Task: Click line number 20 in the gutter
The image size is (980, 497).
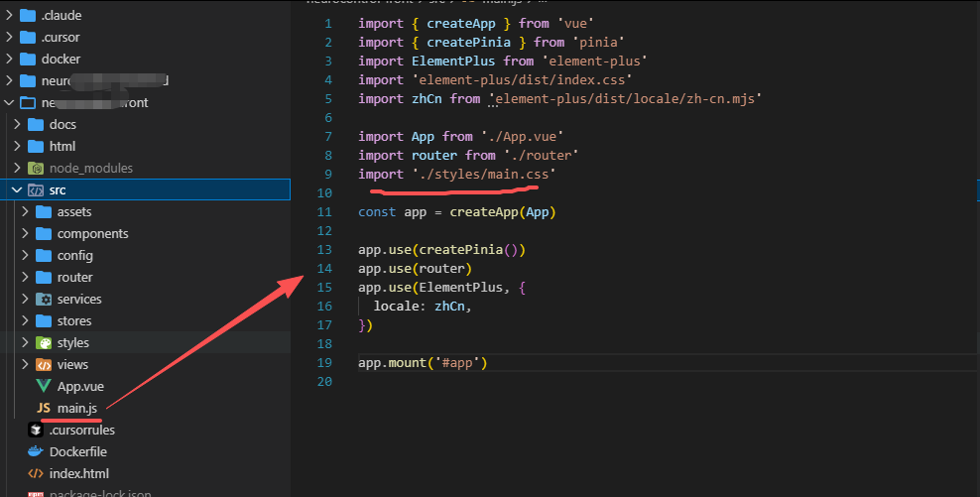Action: [324, 381]
